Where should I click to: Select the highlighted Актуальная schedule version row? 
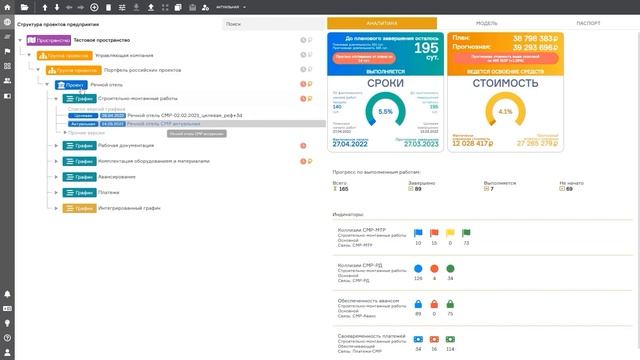pos(196,124)
